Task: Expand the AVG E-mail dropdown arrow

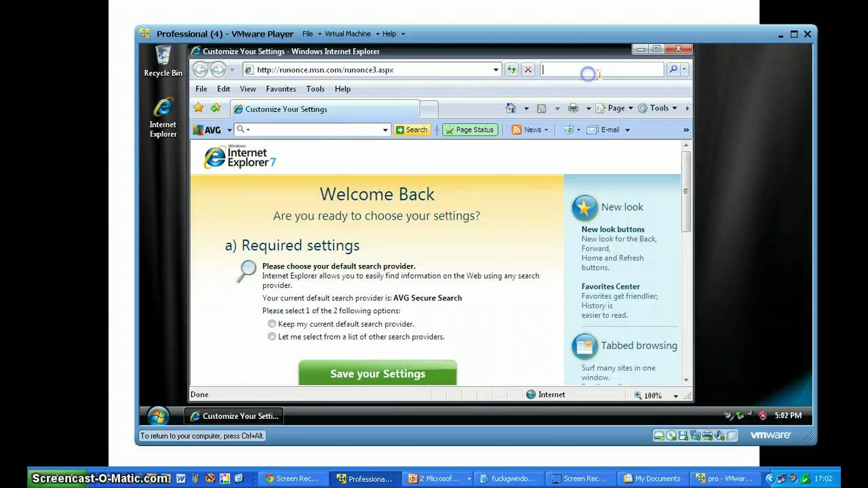Action: coord(627,130)
